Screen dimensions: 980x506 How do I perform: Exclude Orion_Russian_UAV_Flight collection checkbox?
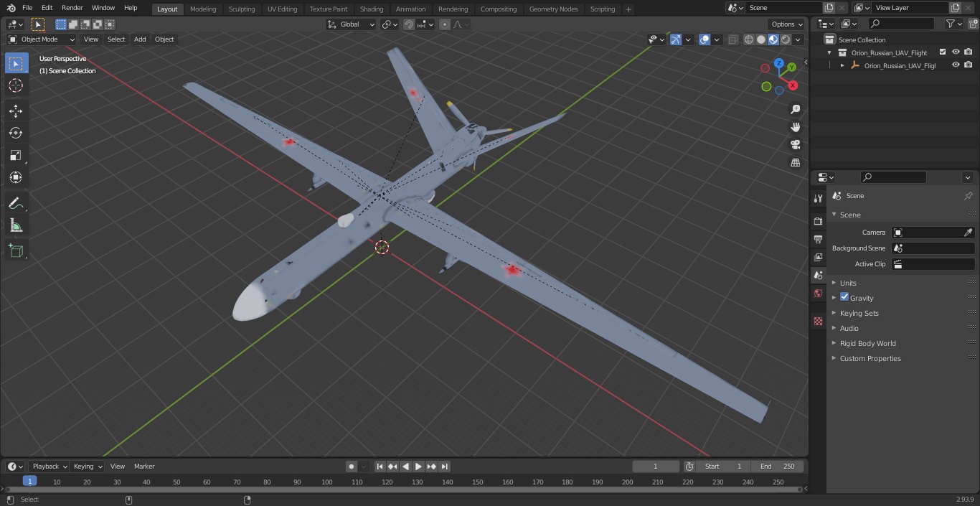(x=943, y=52)
